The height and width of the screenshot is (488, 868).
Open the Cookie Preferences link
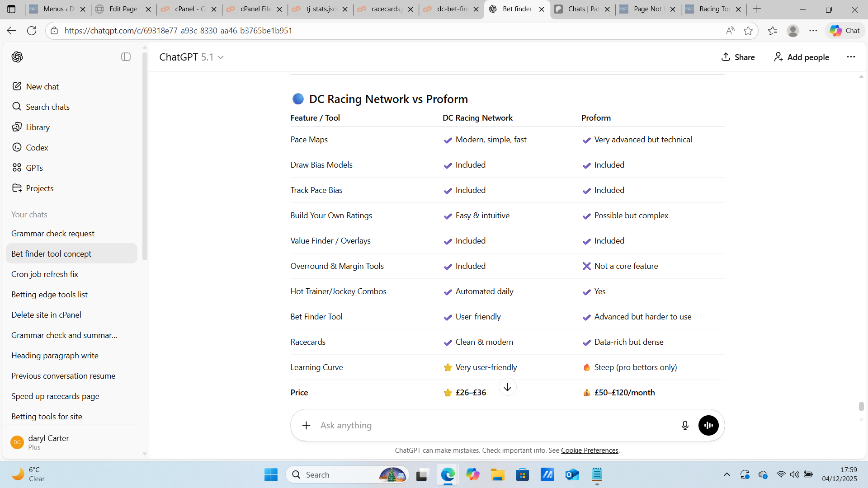590,450
